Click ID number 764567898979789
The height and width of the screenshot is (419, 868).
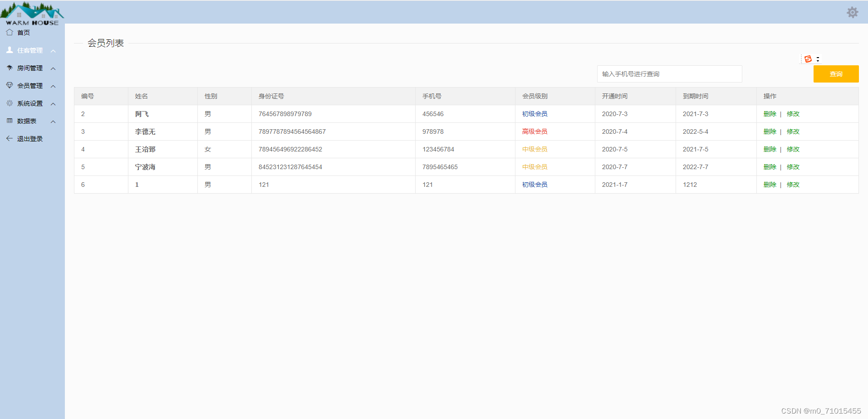point(285,114)
